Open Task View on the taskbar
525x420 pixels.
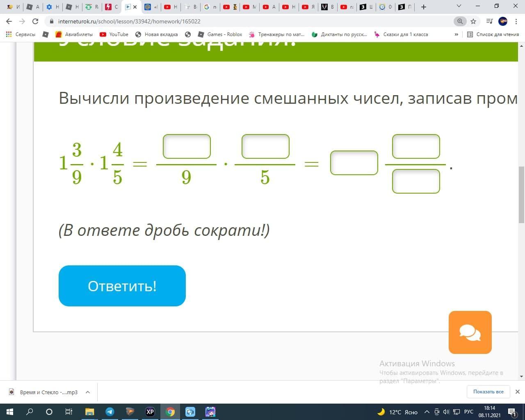69,412
